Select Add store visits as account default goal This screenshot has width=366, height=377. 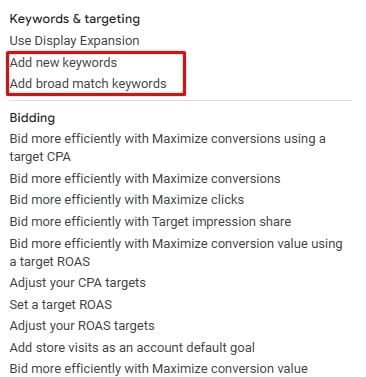pyautogui.click(x=132, y=347)
